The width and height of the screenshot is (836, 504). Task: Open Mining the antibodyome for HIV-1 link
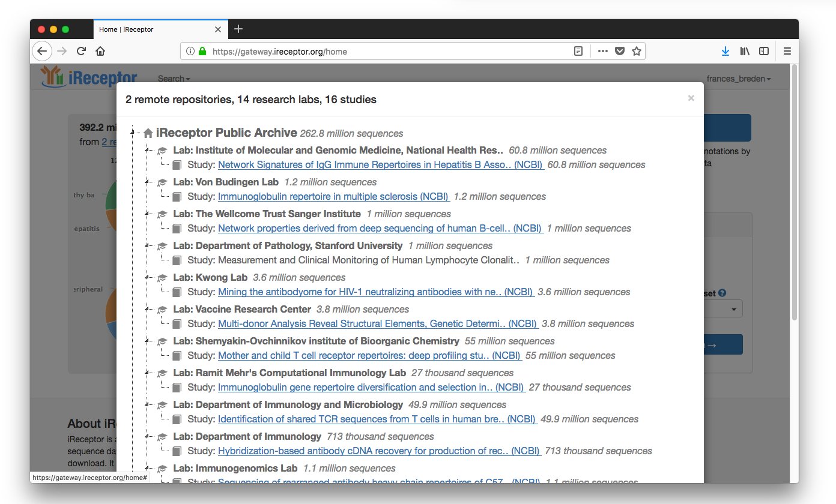tap(375, 292)
